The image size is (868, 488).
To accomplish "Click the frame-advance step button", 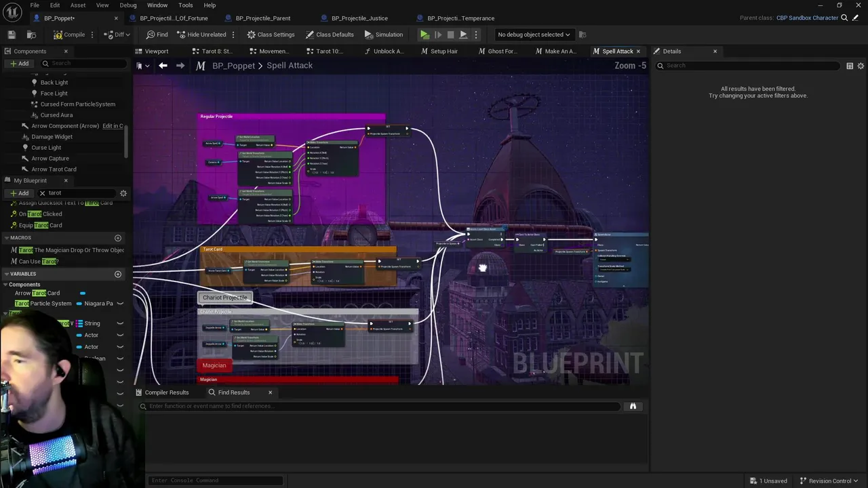I will coord(437,35).
